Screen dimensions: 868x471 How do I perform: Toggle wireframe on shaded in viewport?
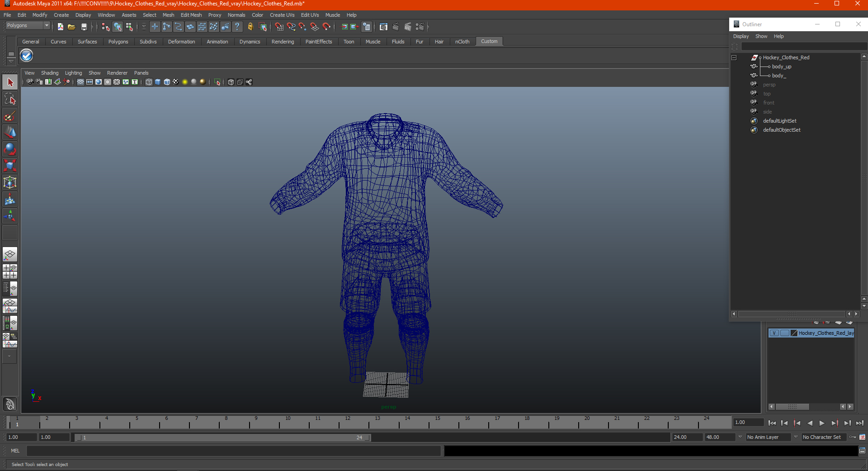coord(167,82)
